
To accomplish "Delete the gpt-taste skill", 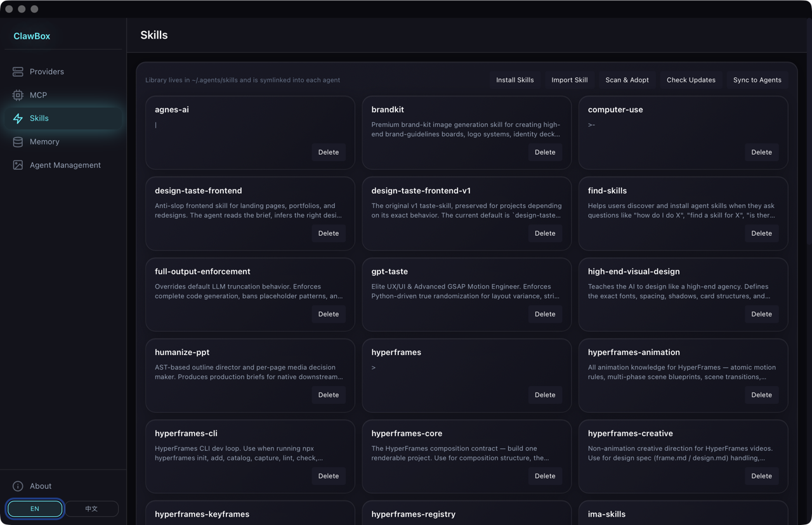I will [x=545, y=314].
